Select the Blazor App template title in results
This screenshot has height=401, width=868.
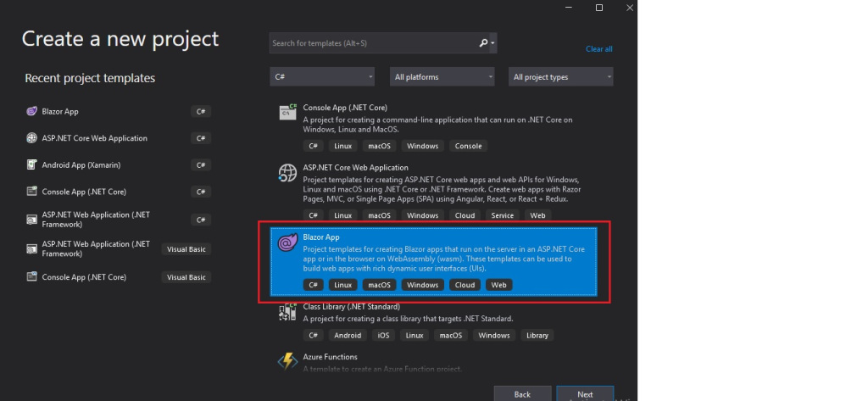click(321, 237)
